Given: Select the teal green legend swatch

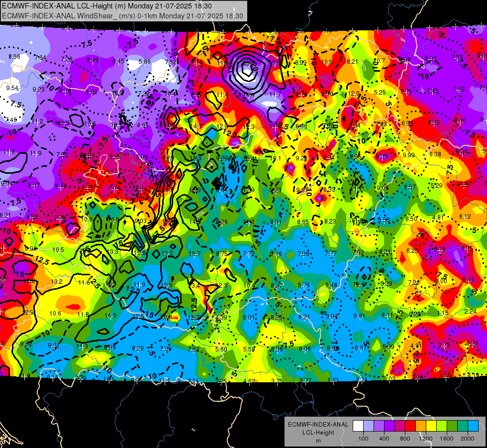Looking at the screenshot, I should pyautogui.click(x=463, y=426).
